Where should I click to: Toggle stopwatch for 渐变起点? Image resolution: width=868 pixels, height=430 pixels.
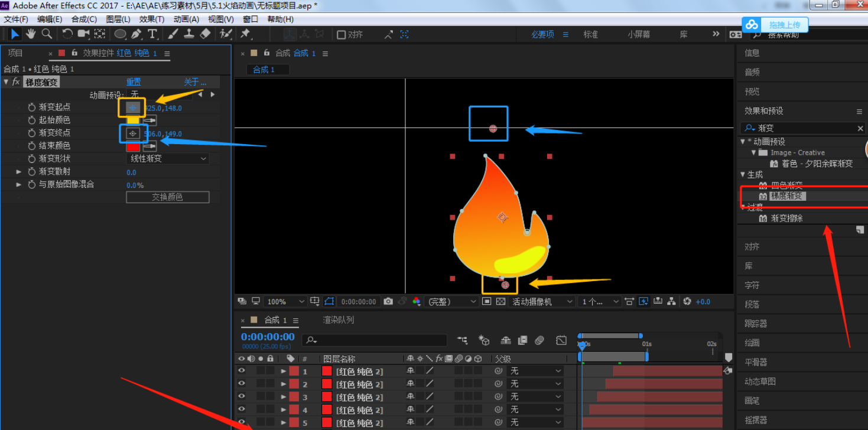tap(32, 107)
